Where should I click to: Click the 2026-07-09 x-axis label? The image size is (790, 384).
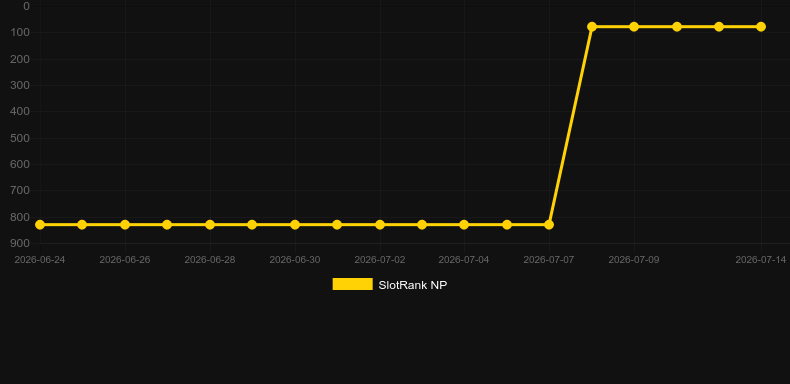[x=634, y=260]
